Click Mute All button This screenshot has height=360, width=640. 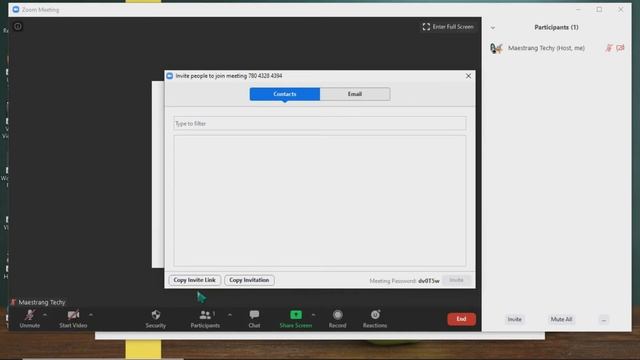point(561,319)
